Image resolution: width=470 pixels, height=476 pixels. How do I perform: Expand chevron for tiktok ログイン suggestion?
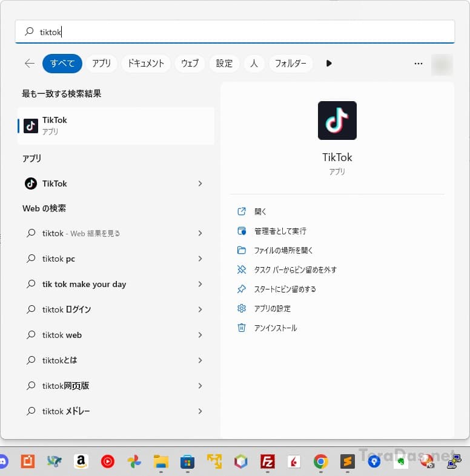(x=200, y=309)
